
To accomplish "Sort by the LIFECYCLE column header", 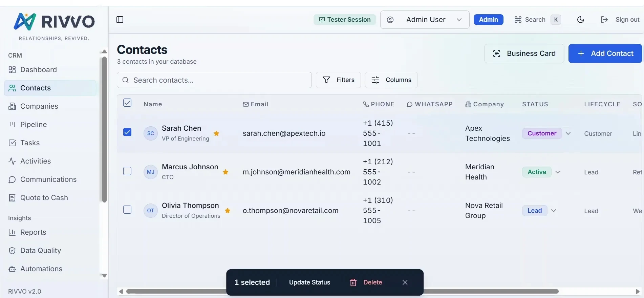I will coord(602,104).
